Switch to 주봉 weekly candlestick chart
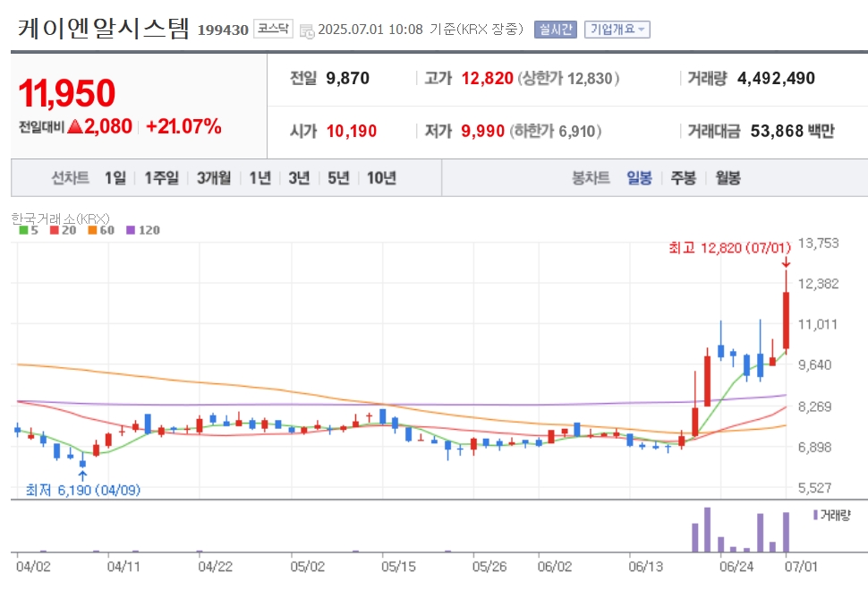 click(x=683, y=178)
